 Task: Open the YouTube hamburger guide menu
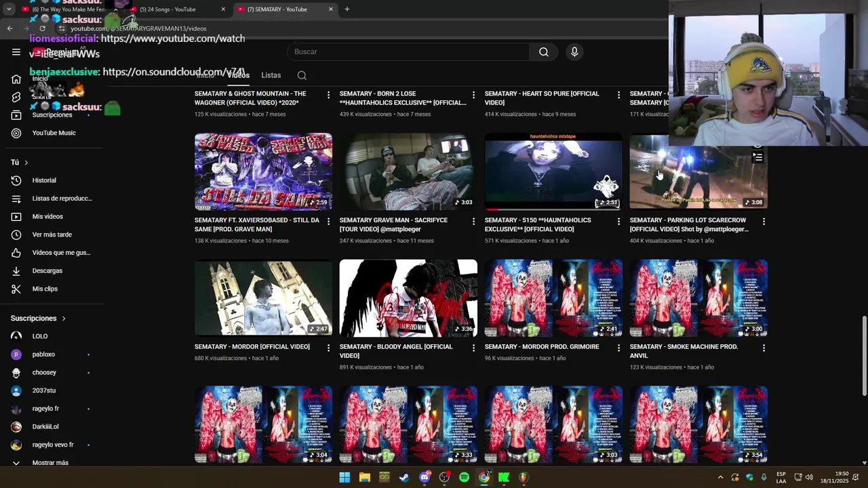pos(16,52)
